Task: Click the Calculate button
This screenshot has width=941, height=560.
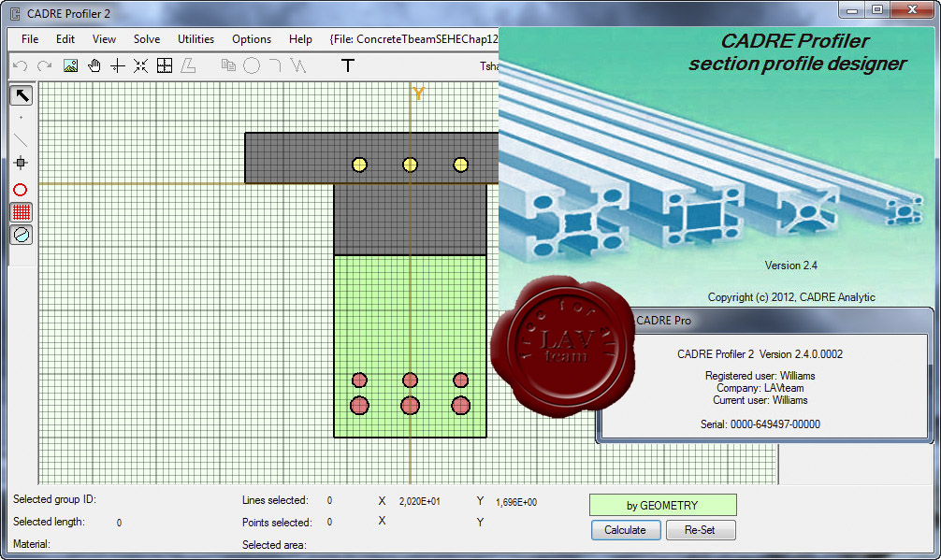Action: (x=626, y=530)
